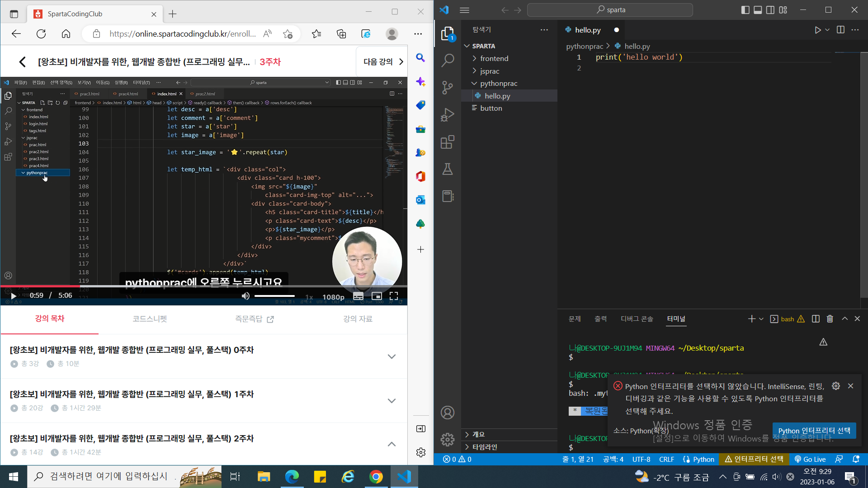Image resolution: width=868 pixels, height=488 pixels.
Task: Split the terminal panel
Action: click(816, 319)
